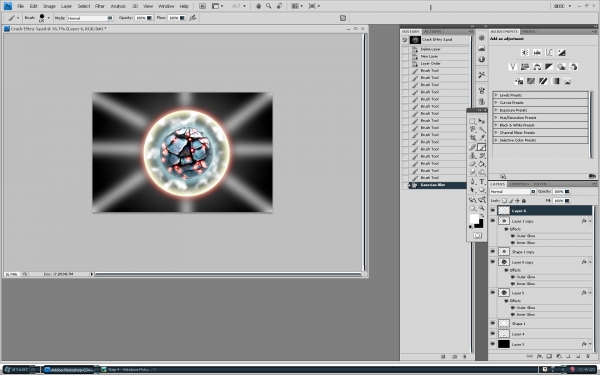600x375 pixels.
Task: Toggle visibility of Layer 5 copy
Action: point(492,262)
